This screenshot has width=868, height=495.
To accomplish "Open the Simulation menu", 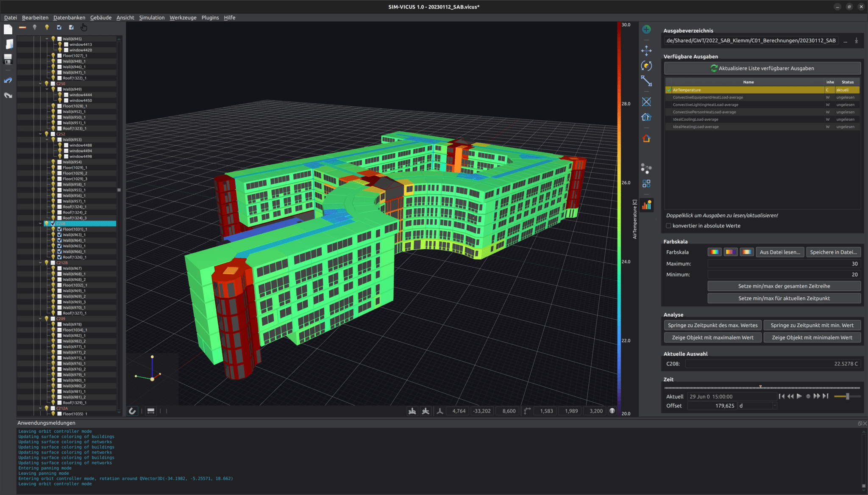I will [x=152, y=17].
